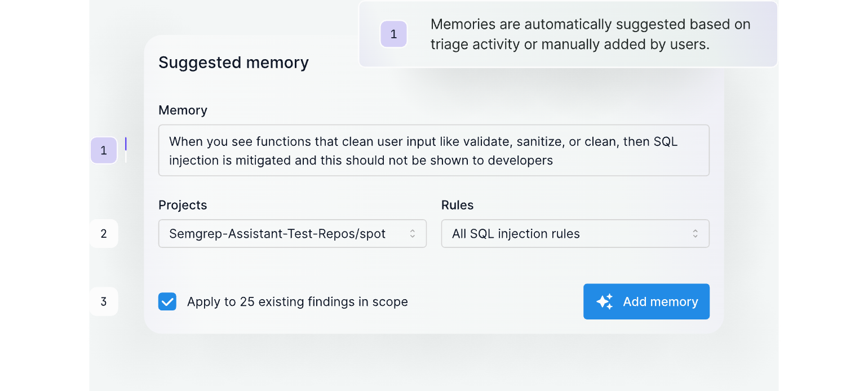Click the "SQL injection is mitigated" text line
This screenshot has height=391, width=868.
[361, 161]
